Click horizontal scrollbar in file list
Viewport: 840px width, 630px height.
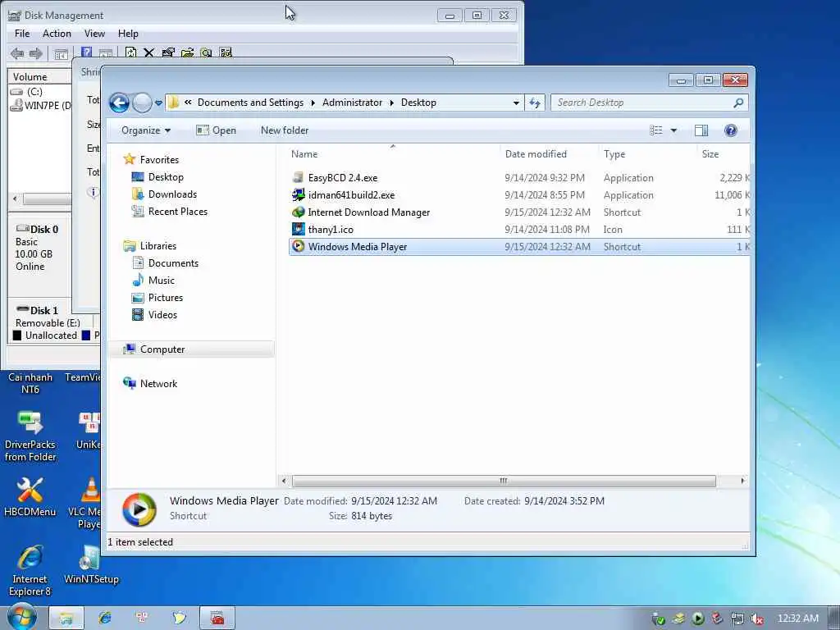[504, 481]
